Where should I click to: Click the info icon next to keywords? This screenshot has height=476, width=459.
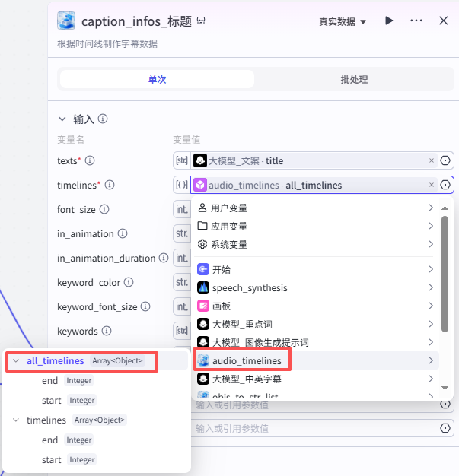click(x=106, y=331)
